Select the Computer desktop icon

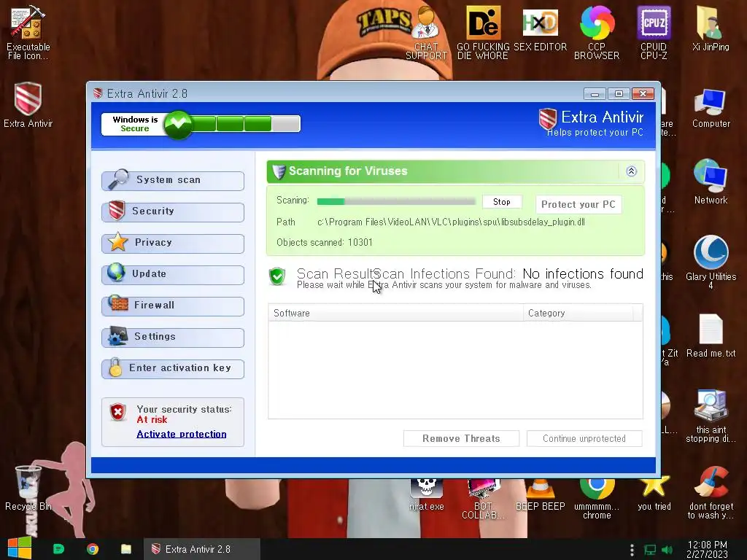point(711,108)
